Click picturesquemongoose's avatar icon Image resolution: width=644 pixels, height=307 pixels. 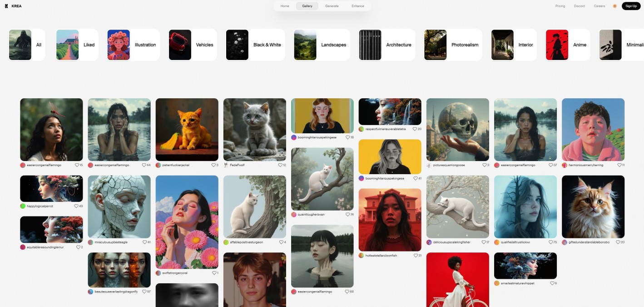pos(429,165)
